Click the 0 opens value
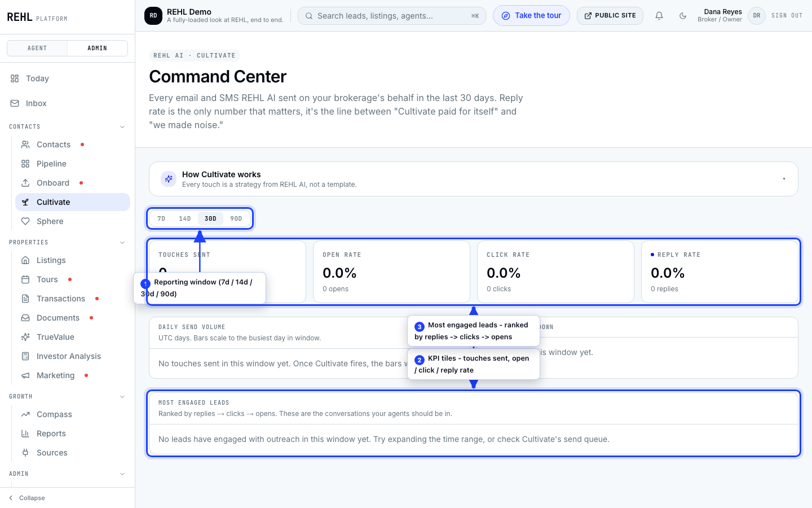 (x=336, y=289)
